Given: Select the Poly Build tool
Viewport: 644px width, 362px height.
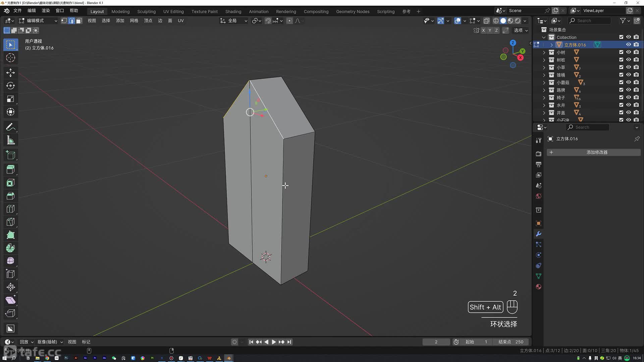Looking at the screenshot, I should tap(10, 235).
